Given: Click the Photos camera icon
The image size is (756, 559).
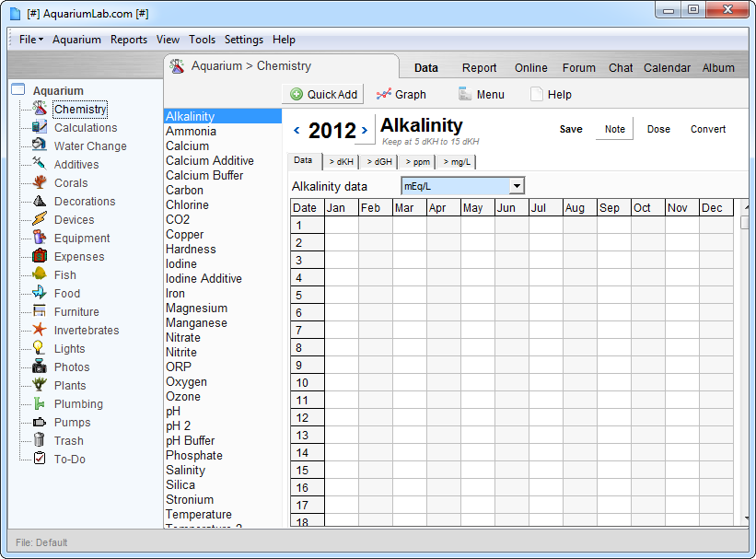Looking at the screenshot, I should [x=40, y=367].
